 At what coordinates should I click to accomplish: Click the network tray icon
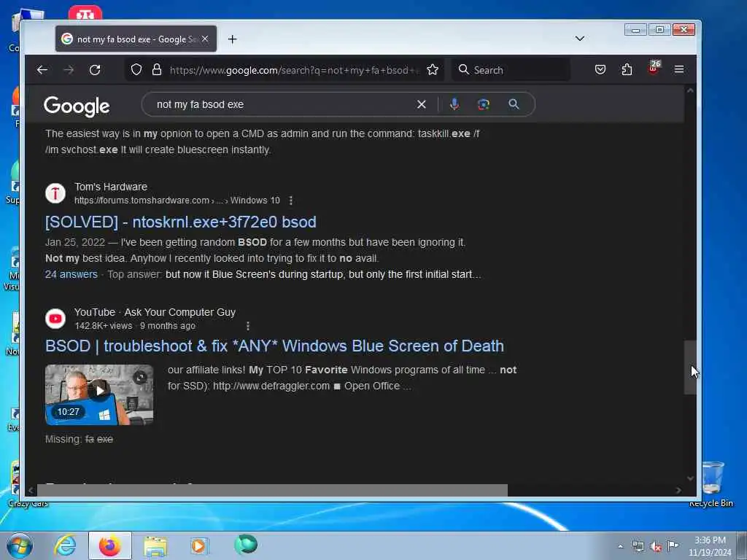638,546
